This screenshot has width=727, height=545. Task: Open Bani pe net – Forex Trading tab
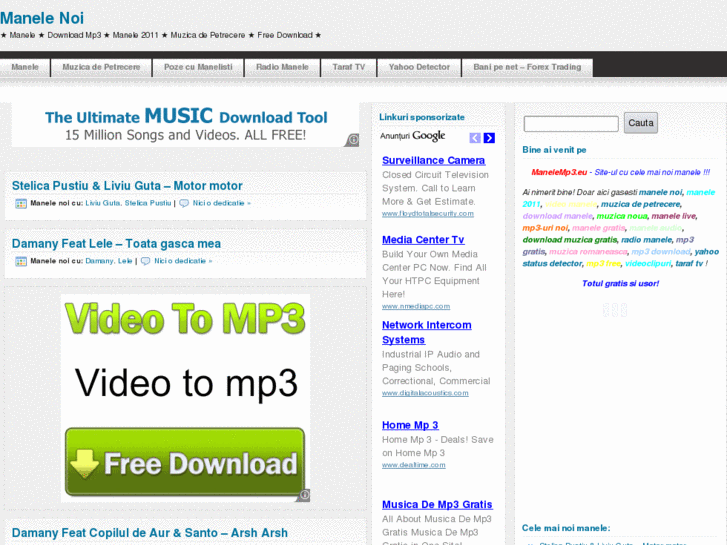[x=527, y=67]
